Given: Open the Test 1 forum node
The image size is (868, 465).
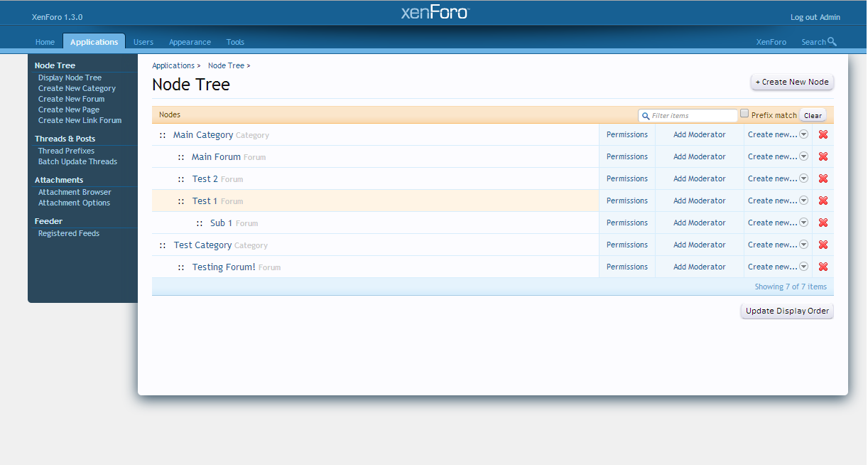Looking at the screenshot, I should [205, 201].
